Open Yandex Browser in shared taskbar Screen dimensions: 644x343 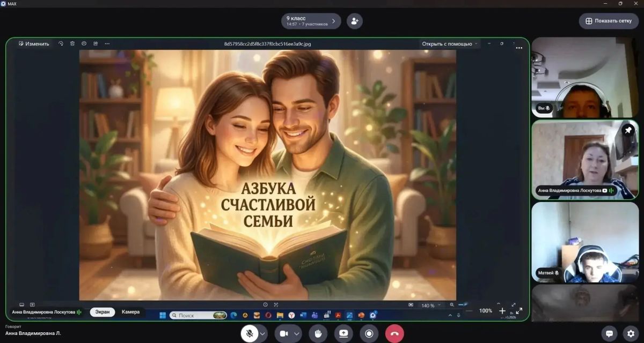coord(291,315)
